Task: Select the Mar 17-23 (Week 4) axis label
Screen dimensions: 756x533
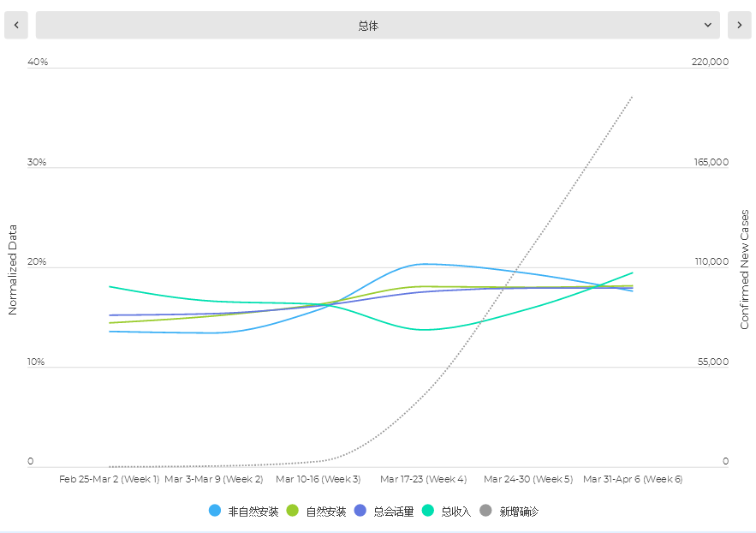Action: tap(423, 479)
